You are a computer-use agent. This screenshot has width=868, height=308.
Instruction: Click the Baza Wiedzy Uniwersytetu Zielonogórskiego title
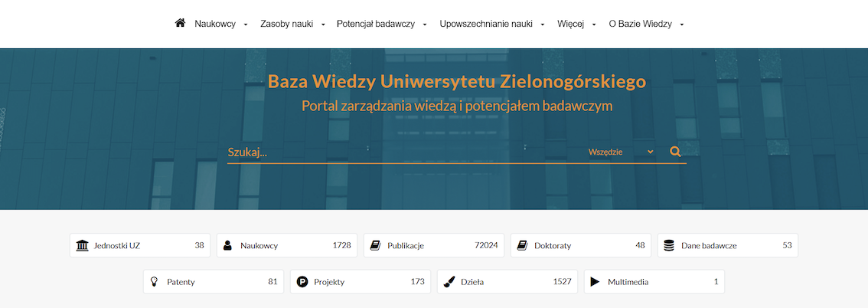(x=457, y=81)
